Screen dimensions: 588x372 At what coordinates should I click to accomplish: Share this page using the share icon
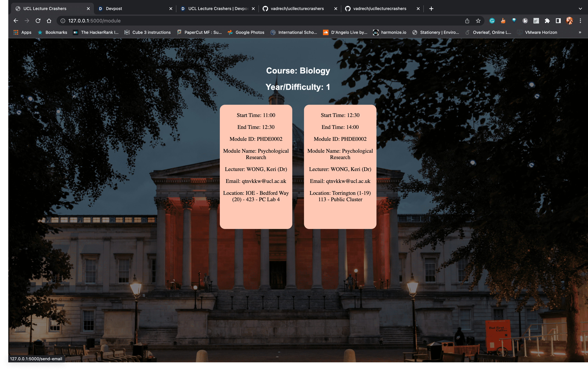(467, 21)
